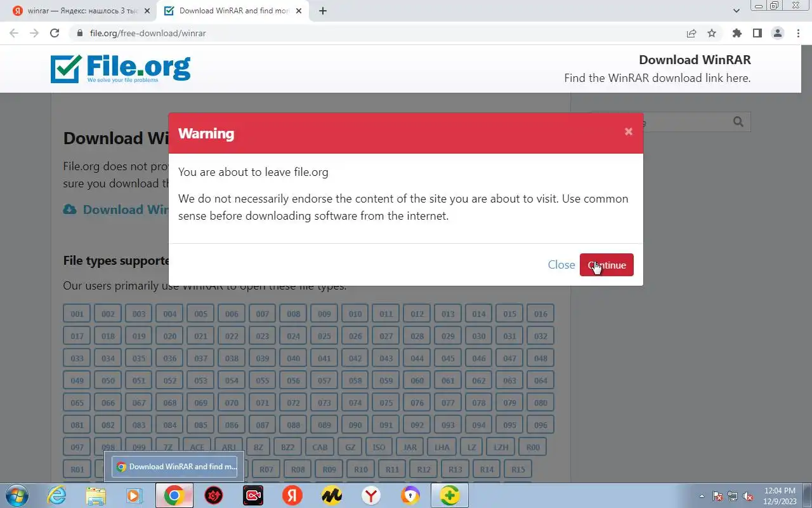Open the media player taskbar icon

coord(134,495)
